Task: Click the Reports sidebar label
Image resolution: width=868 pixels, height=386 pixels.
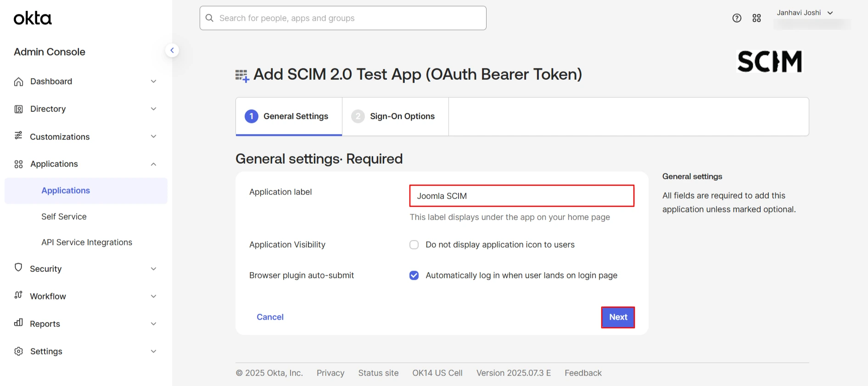Action: pyautogui.click(x=45, y=324)
